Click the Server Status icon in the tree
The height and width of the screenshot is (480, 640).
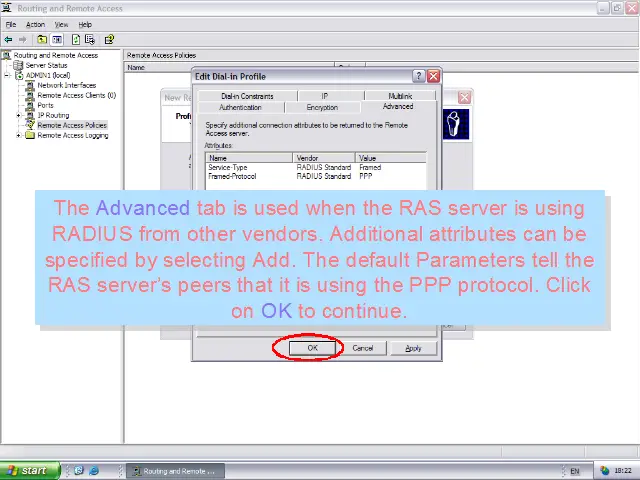(18, 65)
